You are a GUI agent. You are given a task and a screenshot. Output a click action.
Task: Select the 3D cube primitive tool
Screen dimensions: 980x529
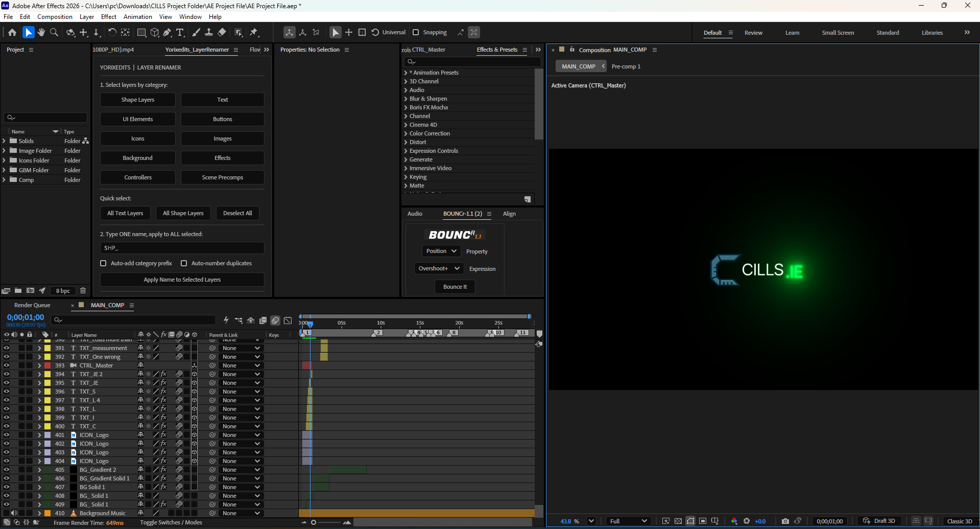point(155,32)
